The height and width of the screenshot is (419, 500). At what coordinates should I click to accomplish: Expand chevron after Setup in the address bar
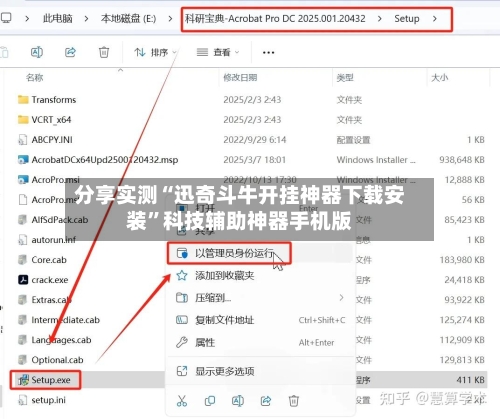pos(435,19)
